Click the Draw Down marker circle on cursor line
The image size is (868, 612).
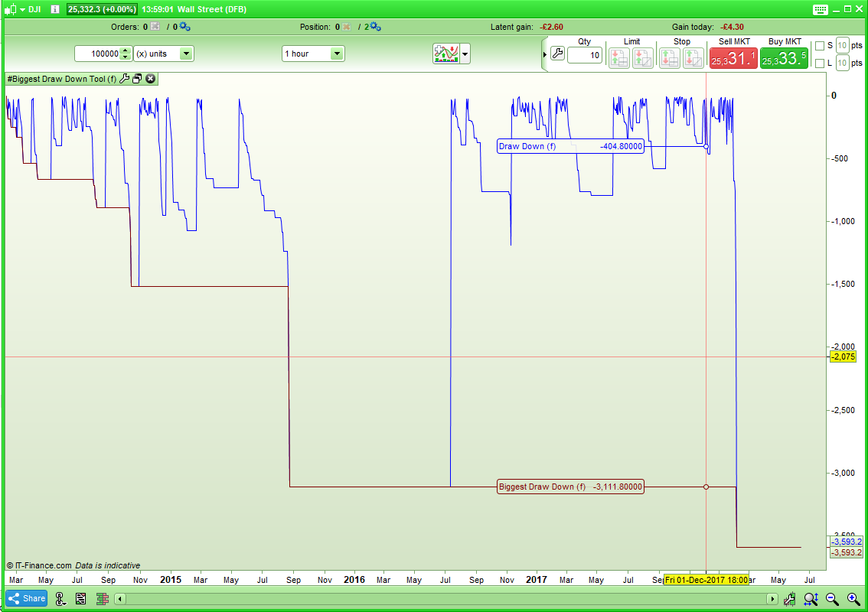coord(706,146)
